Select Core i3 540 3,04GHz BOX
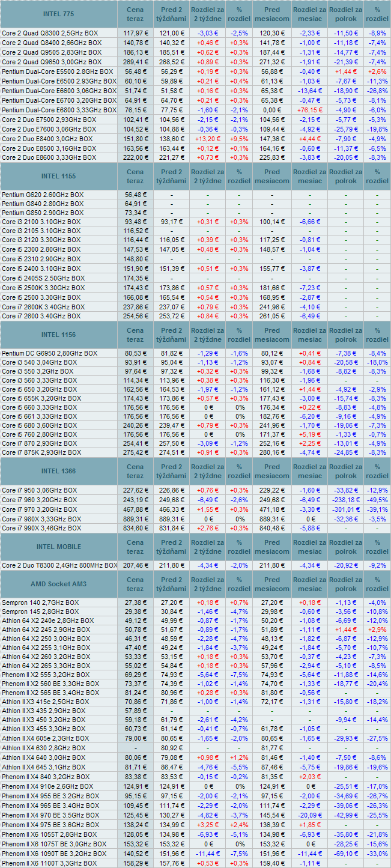Screen dimensions: 391x868 (x=40, y=362)
